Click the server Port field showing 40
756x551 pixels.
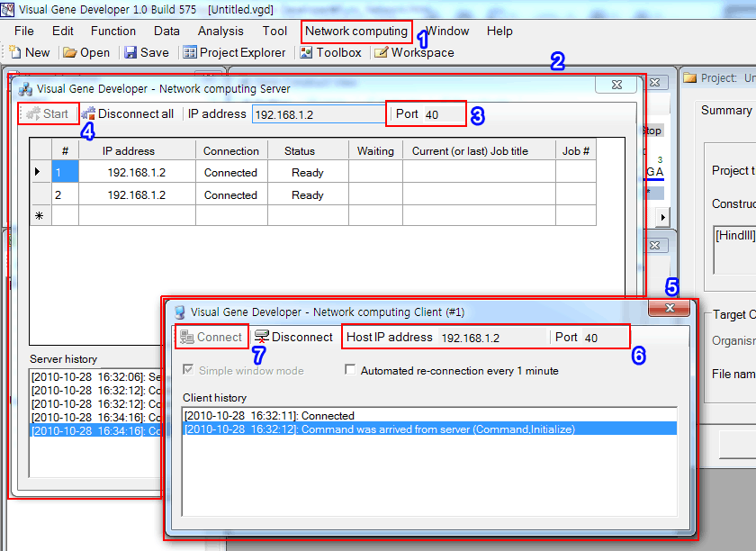444,114
